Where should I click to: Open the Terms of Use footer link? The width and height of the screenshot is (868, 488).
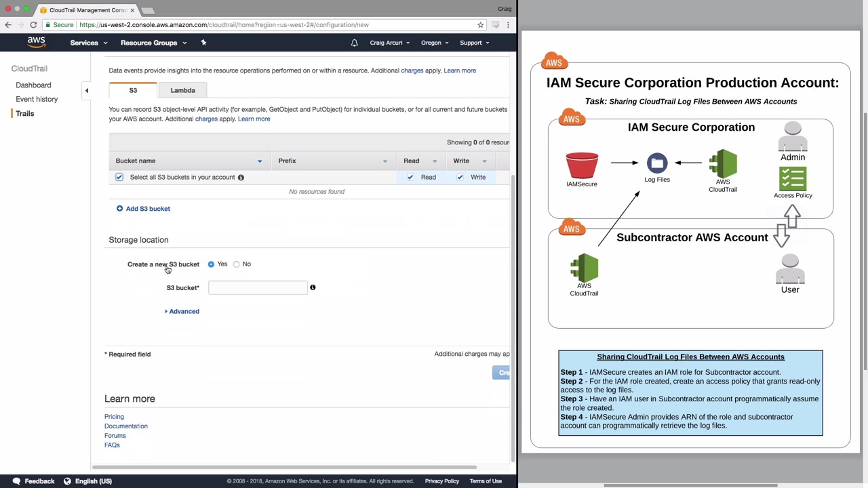point(486,481)
